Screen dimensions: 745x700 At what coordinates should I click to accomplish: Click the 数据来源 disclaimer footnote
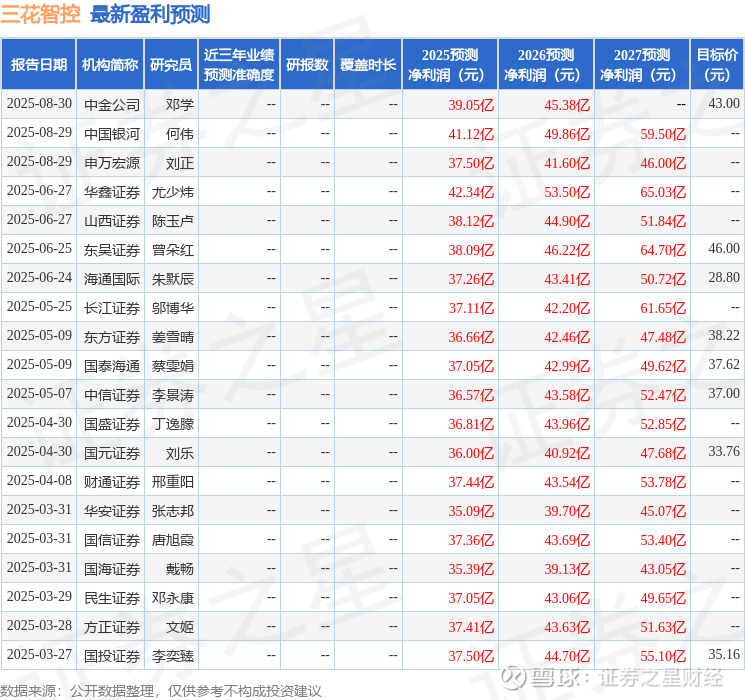tap(161, 690)
